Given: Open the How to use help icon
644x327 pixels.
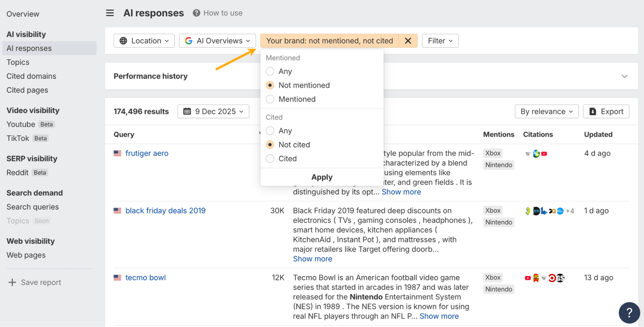Looking at the screenshot, I should 196,13.
